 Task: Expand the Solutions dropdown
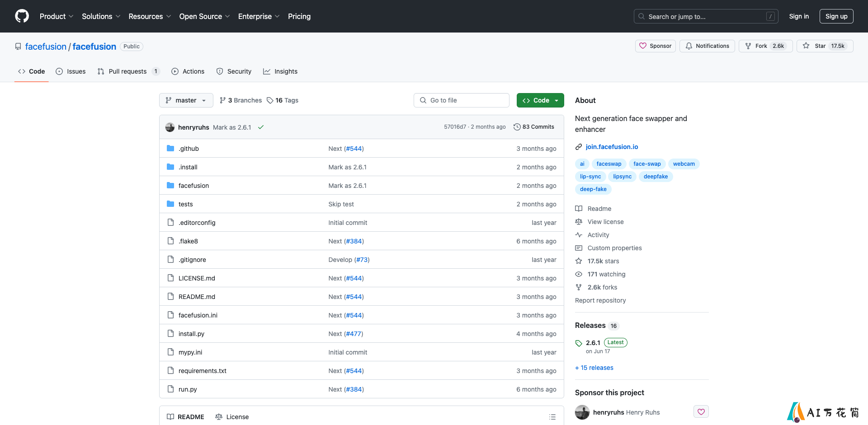pos(101,16)
